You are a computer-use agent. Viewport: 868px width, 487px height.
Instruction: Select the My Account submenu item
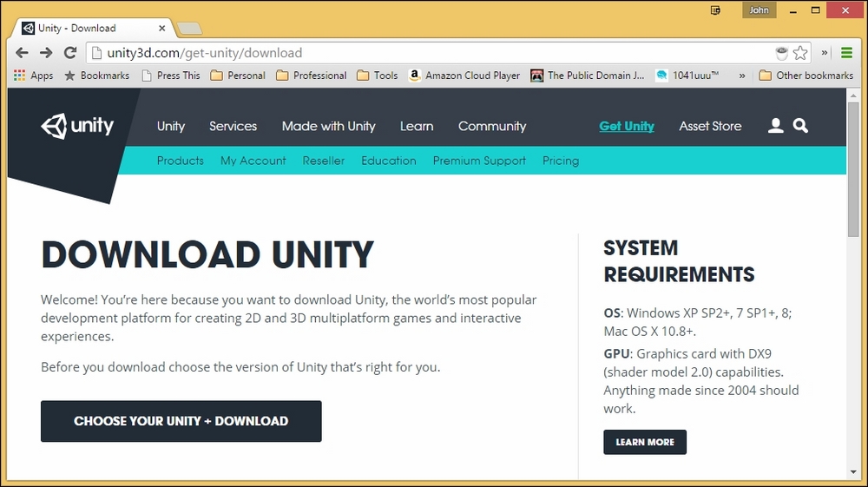click(x=253, y=161)
